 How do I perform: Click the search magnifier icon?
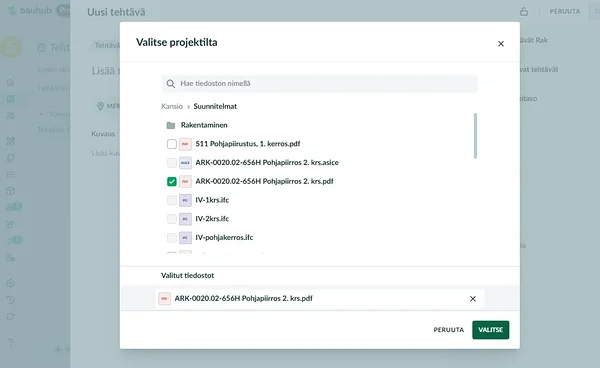point(171,84)
